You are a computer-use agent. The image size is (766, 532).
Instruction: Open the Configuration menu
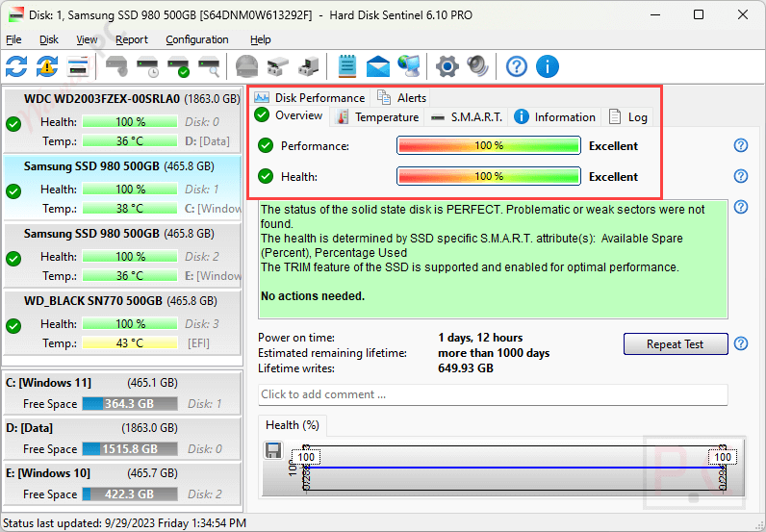point(197,39)
